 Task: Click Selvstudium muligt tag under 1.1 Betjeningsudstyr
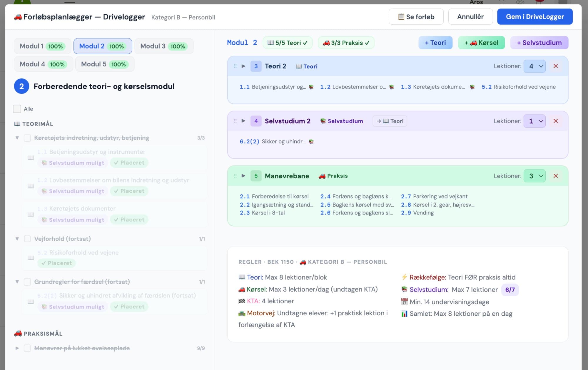point(73,163)
